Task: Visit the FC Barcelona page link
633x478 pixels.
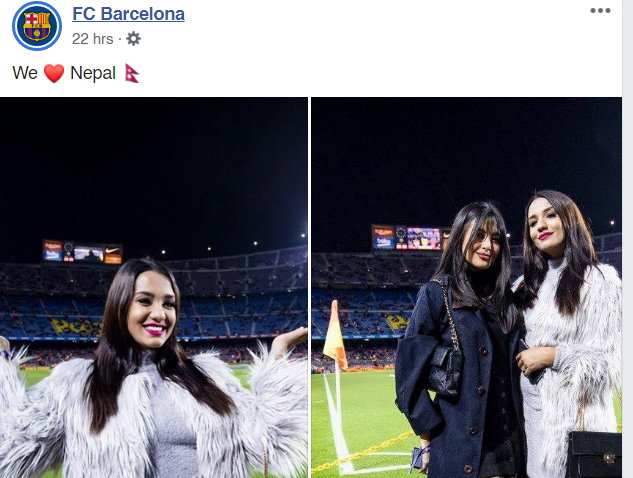Action: (128, 14)
